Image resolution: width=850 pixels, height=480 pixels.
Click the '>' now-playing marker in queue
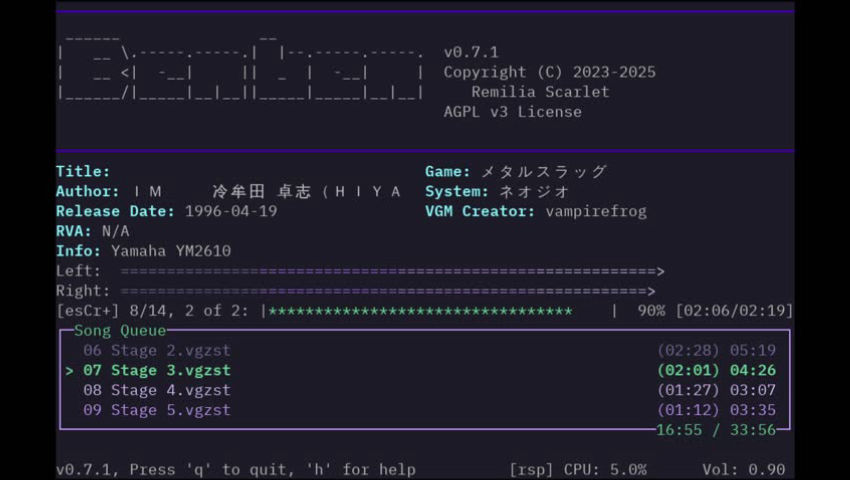pyautogui.click(x=69, y=370)
